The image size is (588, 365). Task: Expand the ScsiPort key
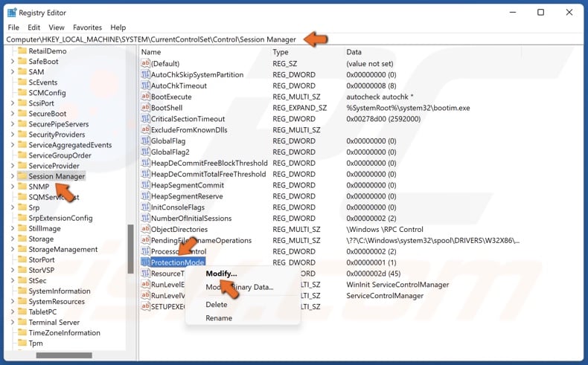pyautogui.click(x=13, y=103)
